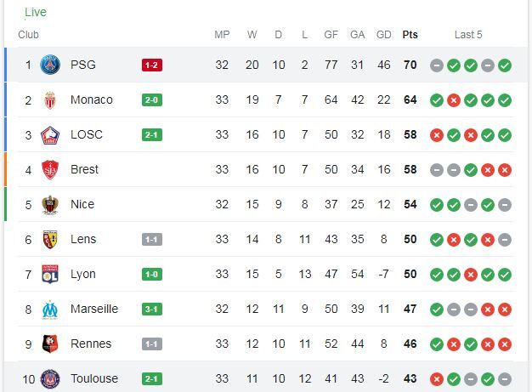Screen dimensions: 532x392
Task: Click the LOSC club crest icon
Action: click(x=51, y=134)
